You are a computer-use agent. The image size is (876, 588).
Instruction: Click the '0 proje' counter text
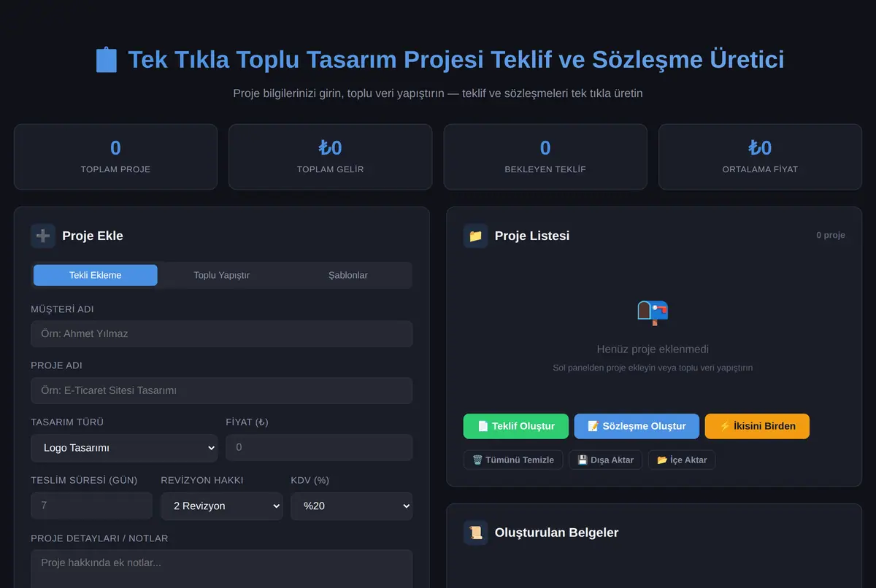(831, 235)
